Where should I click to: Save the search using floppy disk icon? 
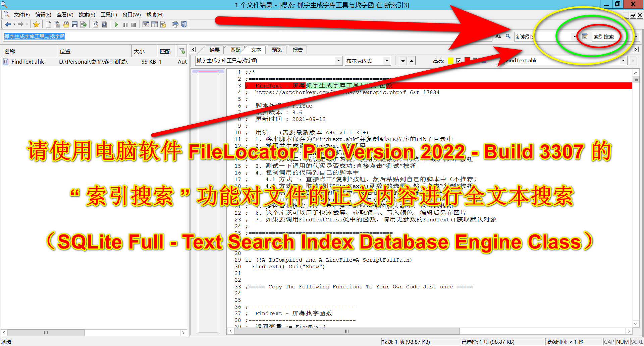tap(74, 24)
